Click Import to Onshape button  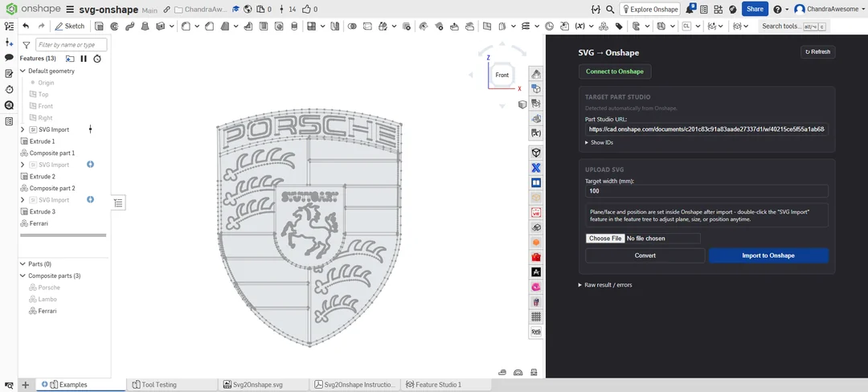(768, 255)
